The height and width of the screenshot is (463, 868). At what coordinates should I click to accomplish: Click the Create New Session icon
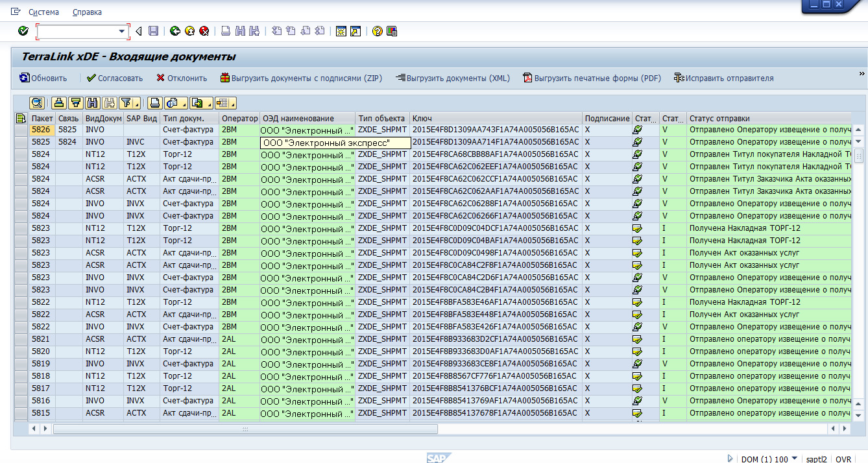pos(341,31)
